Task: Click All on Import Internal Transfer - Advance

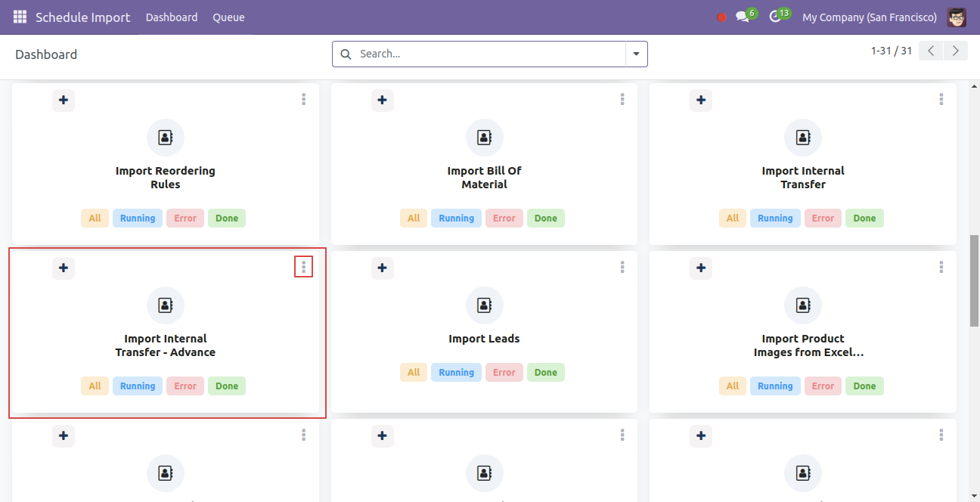Action: click(x=95, y=386)
